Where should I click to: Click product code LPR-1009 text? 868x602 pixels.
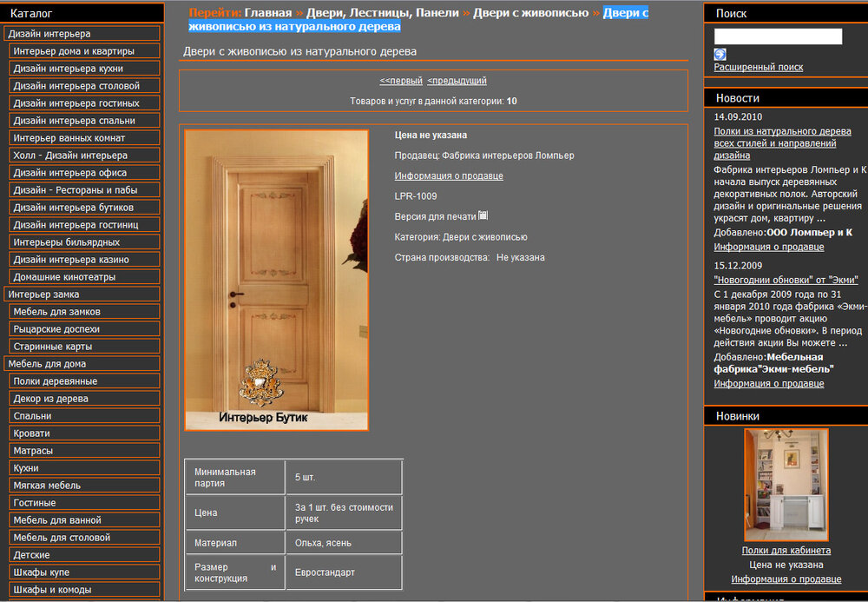tap(415, 196)
